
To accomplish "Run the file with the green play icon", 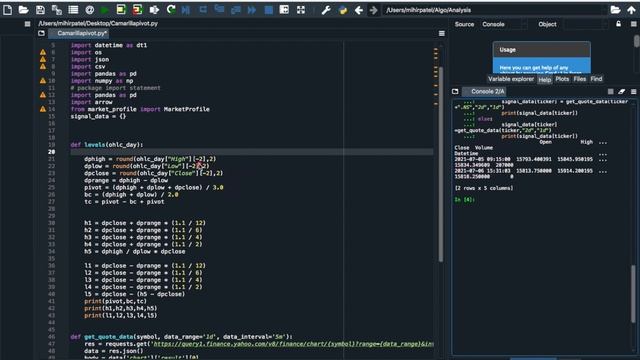I will pyautogui.click(x=105, y=10).
